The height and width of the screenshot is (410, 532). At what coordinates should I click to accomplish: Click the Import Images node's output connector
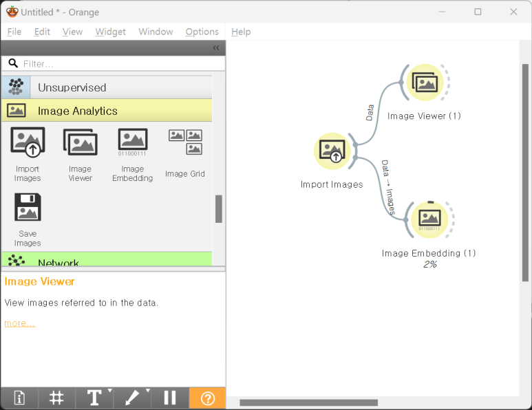click(x=354, y=151)
